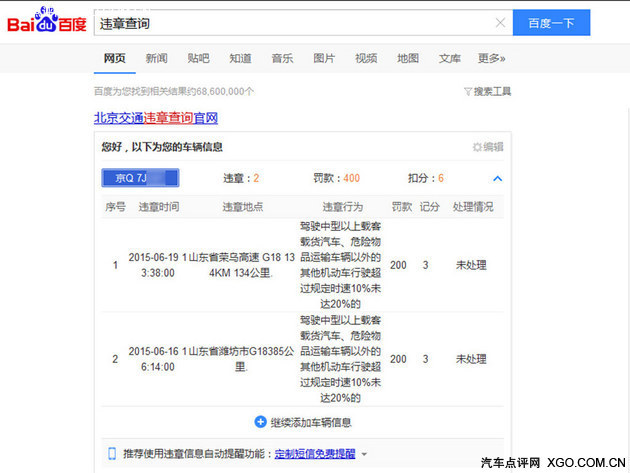630x473 pixels.
Task: Collapse the vehicle details chevron
Action: point(497,178)
